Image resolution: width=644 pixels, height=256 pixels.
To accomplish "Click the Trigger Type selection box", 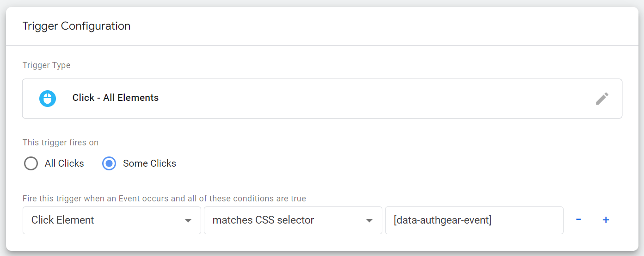I will 322,99.
